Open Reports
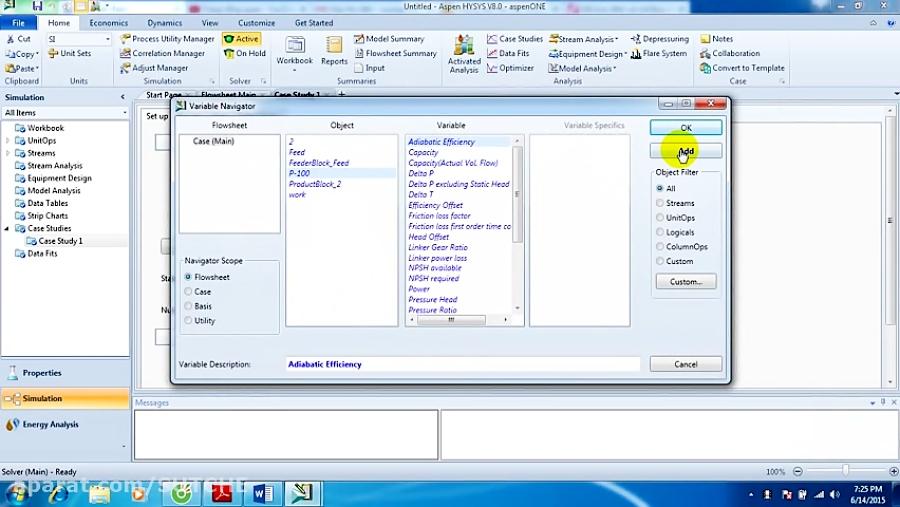 [x=334, y=52]
